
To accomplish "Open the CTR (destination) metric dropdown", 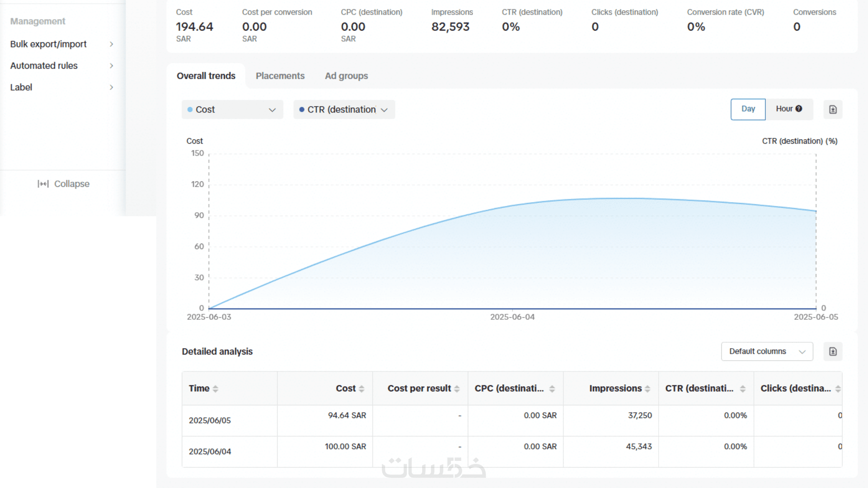I will tap(344, 110).
